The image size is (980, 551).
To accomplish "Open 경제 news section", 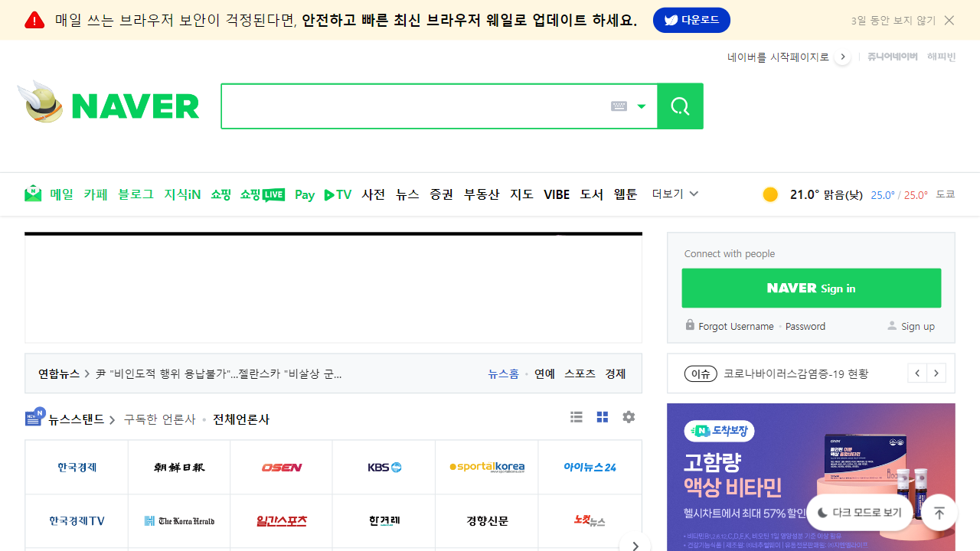I will point(616,373).
